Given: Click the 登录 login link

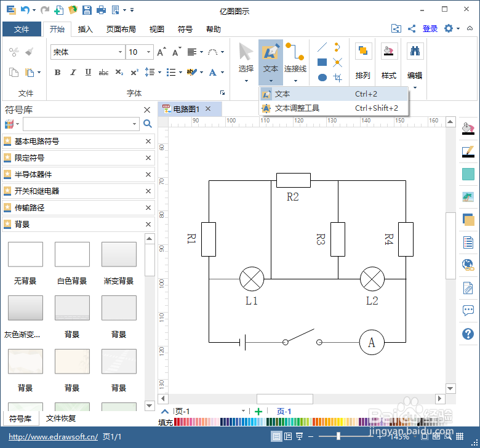Looking at the screenshot, I should [x=430, y=29].
